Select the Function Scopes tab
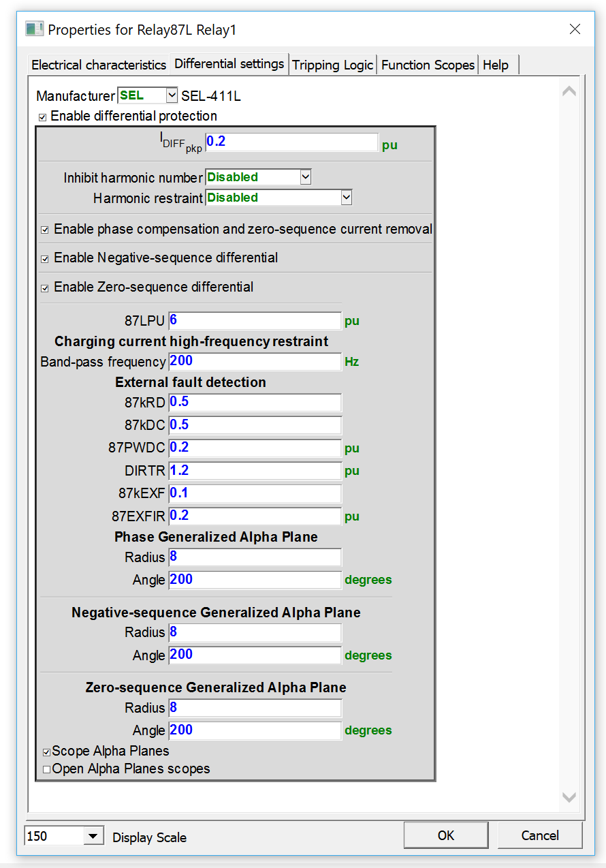The width and height of the screenshot is (606, 868). coord(428,63)
